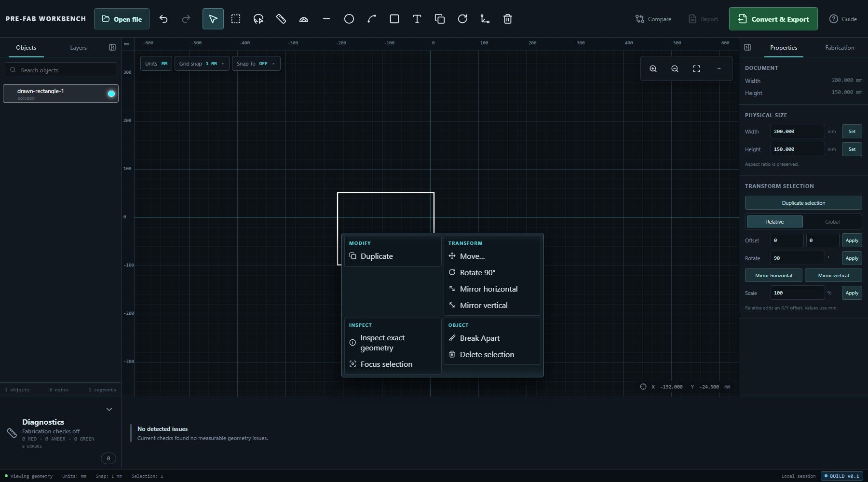Click the Undo arrow icon
This screenshot has width=868, height=482.
click(x=163, y=19)
